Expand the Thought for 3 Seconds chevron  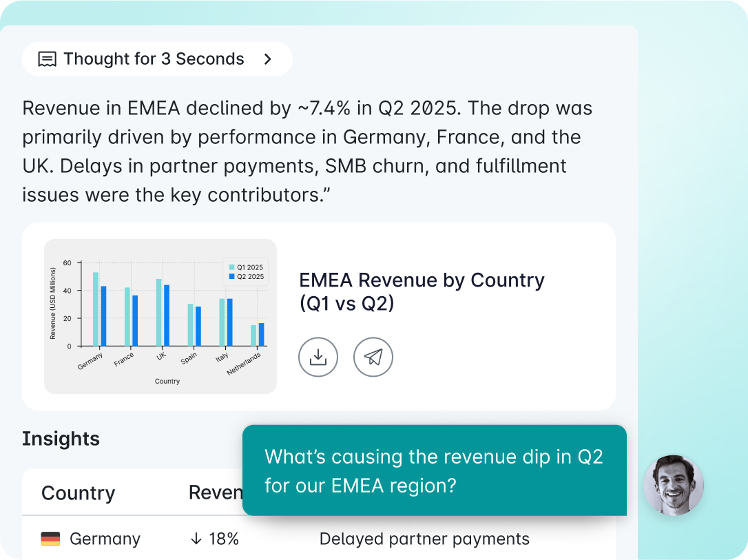pos(268,59)
